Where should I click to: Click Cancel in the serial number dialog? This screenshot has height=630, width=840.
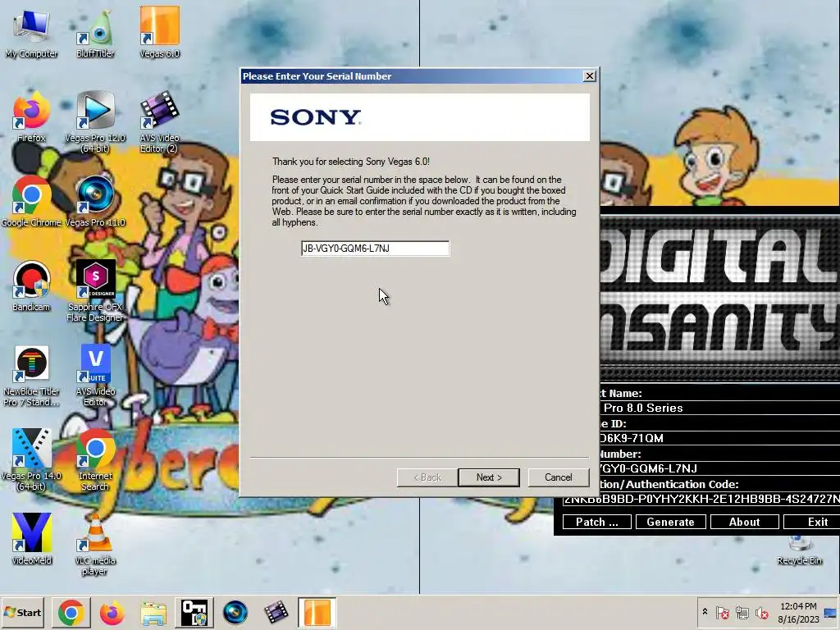pos(558,477)
